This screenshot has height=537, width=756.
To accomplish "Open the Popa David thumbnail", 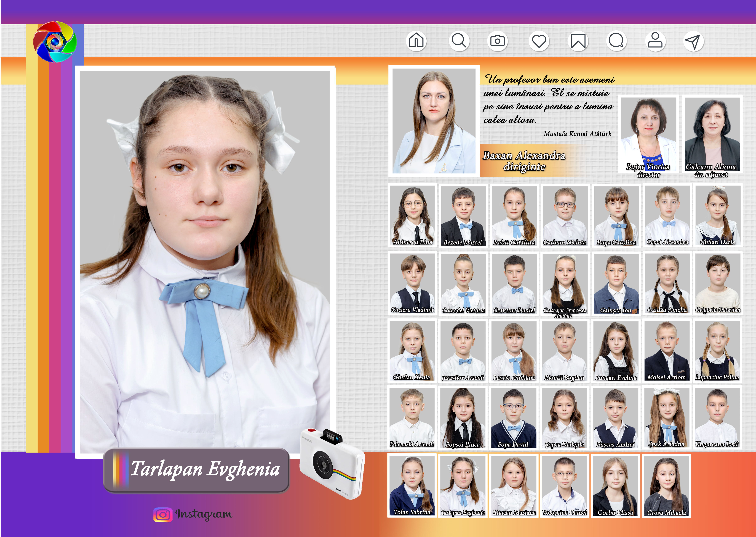I will pos(513,418).
